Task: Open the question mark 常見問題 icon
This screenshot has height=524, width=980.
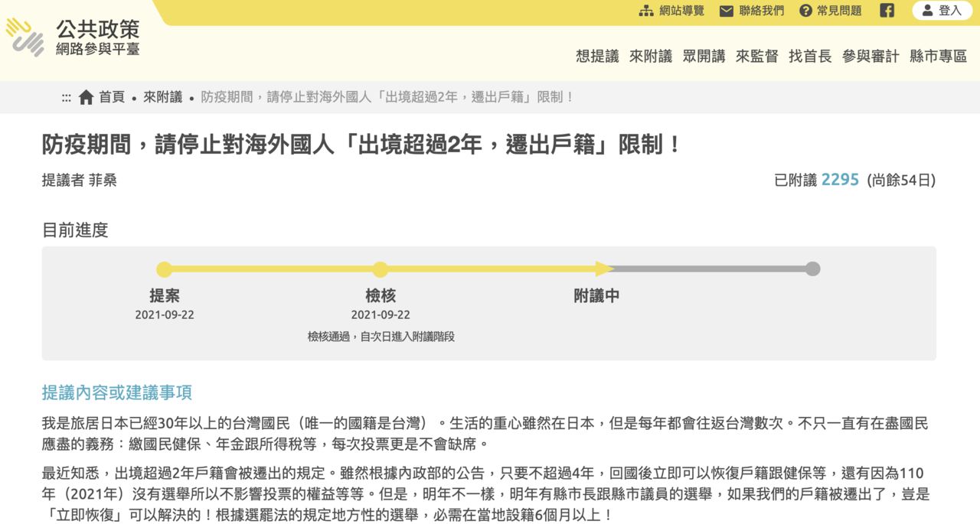Action: coord(805,11)
